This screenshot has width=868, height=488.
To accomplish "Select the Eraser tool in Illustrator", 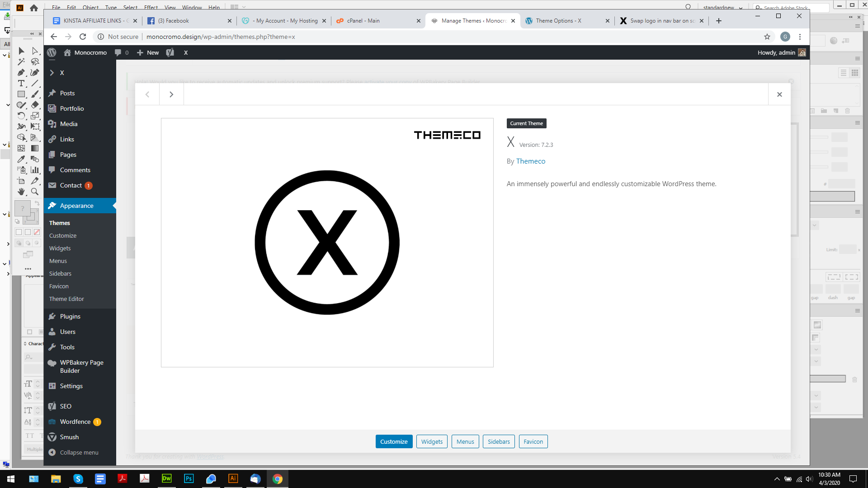I will pyautogui.click(x=35, y=105).
